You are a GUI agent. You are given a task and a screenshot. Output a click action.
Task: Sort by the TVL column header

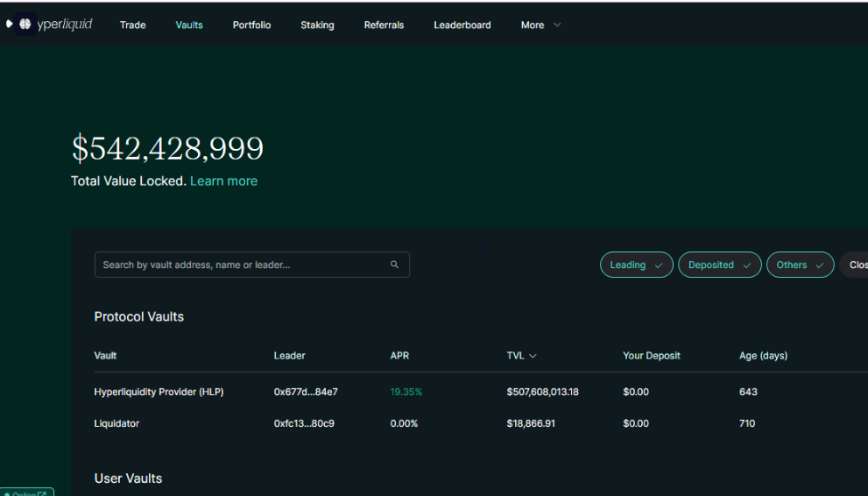pos(521,356)
